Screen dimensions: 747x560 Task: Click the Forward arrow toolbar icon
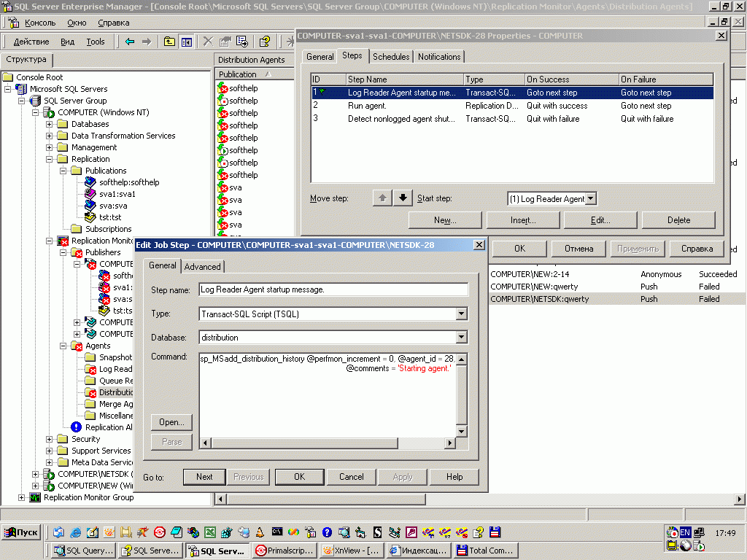147,42
